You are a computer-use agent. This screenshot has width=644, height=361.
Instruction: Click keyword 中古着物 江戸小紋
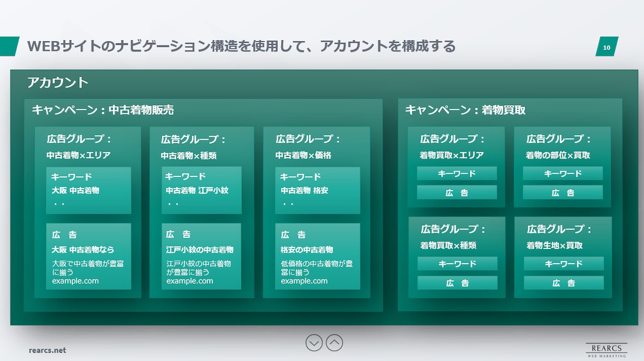point(197,190)
